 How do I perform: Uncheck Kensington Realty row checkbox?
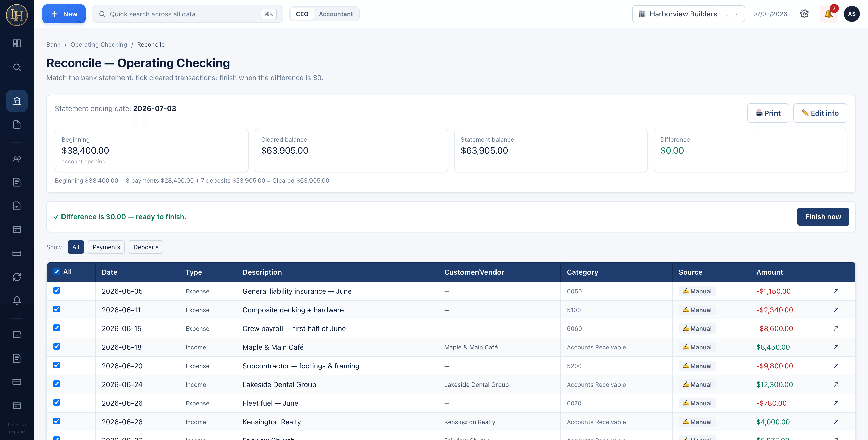click(57, 421)
